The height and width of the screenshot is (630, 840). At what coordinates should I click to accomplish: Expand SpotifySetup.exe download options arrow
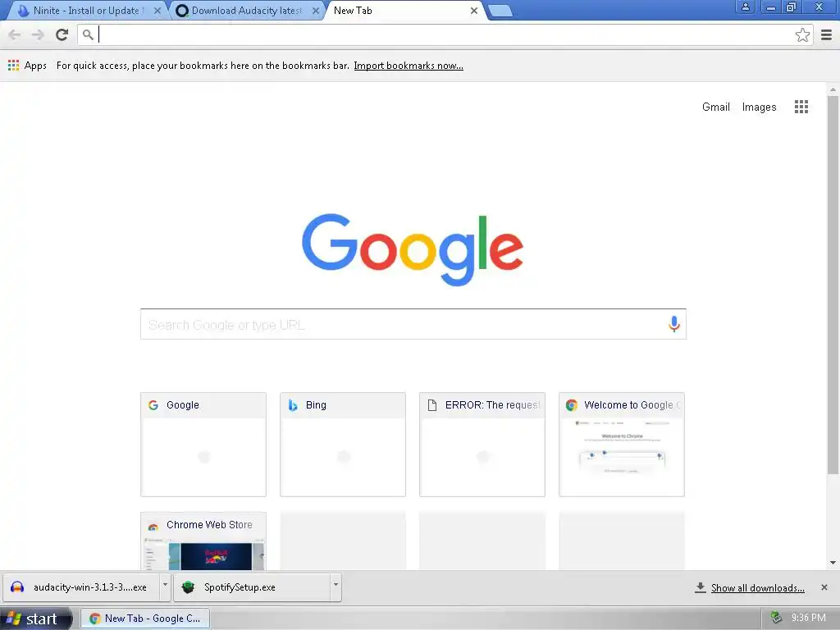[x=336, y=587]
